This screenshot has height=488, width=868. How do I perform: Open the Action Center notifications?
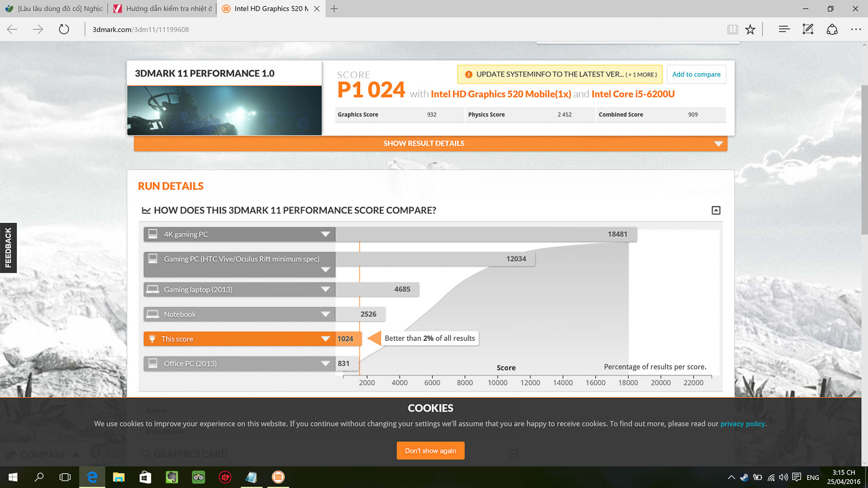click(797, 477)
